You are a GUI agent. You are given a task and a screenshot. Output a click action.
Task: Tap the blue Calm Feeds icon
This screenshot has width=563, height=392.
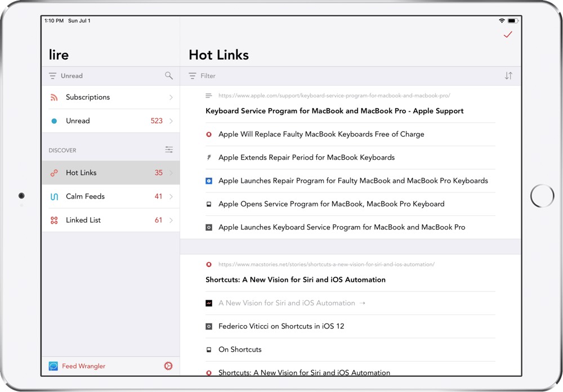tap(54, 196)
